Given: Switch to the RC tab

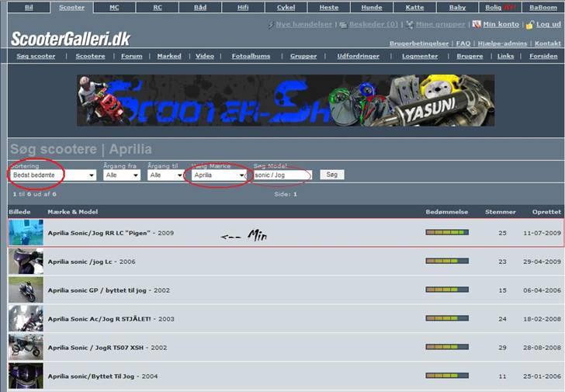Looking at the screenshot, I should click(158, 7).
